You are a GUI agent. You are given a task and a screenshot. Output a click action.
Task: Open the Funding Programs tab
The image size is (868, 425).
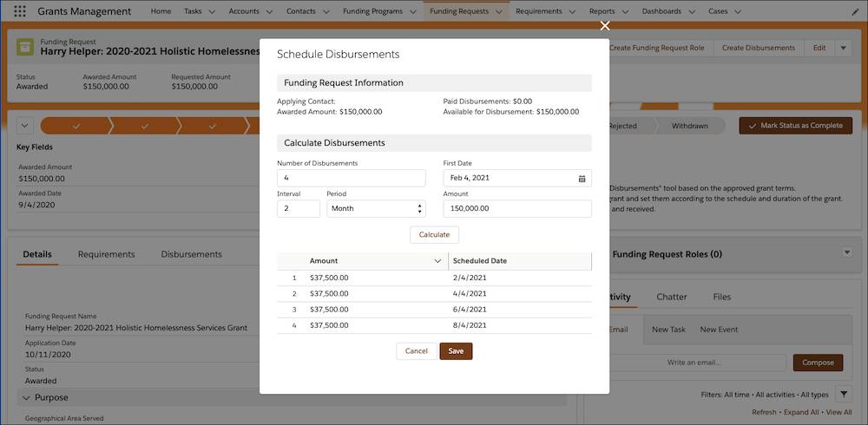click(372, 11)
